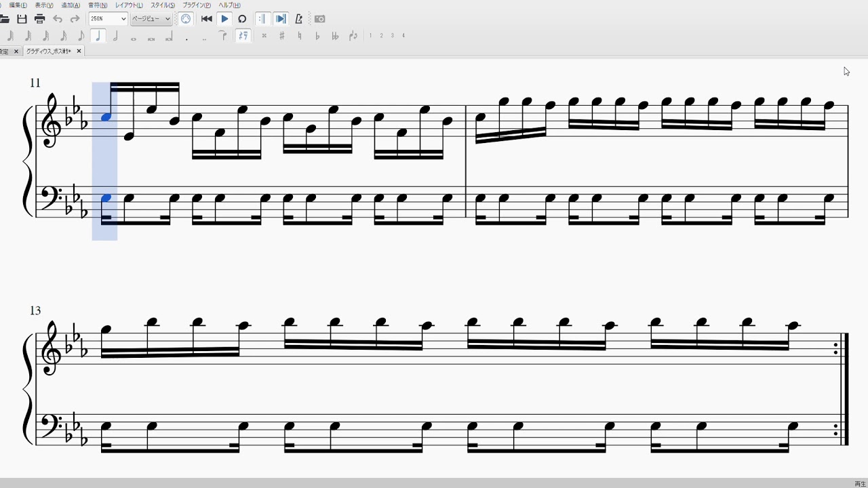Click the highlighted blue treble note in measure 11

(x=106, y=117)
